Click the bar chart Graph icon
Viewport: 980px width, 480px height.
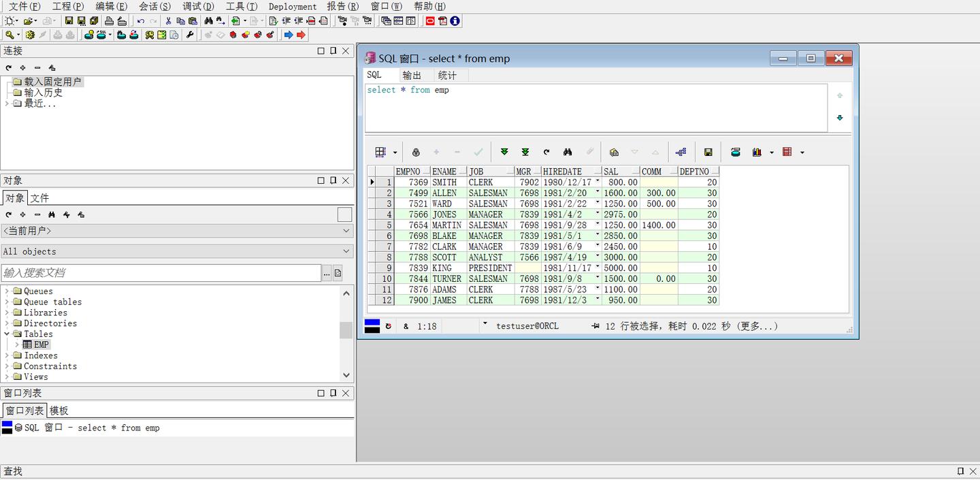click(x=757, y=153)
